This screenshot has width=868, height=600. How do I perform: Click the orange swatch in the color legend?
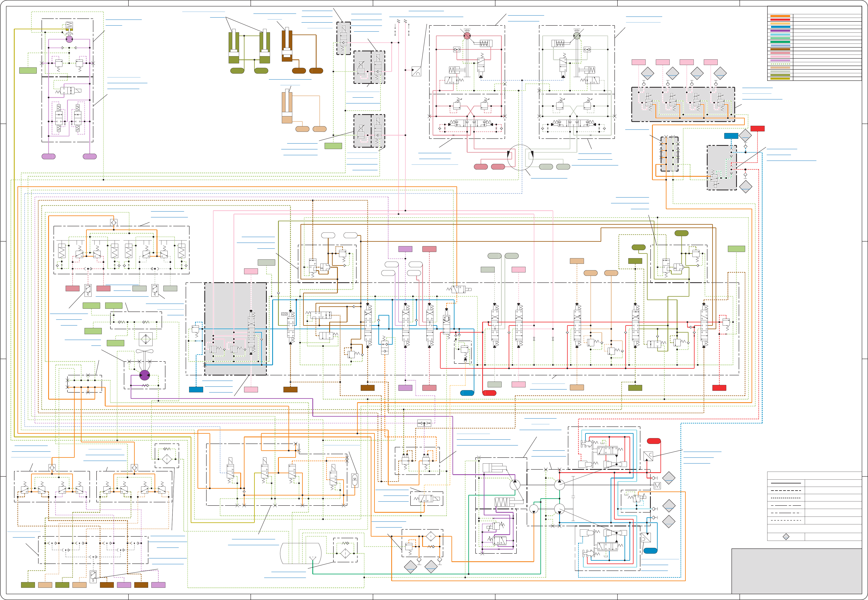point(780,16)
